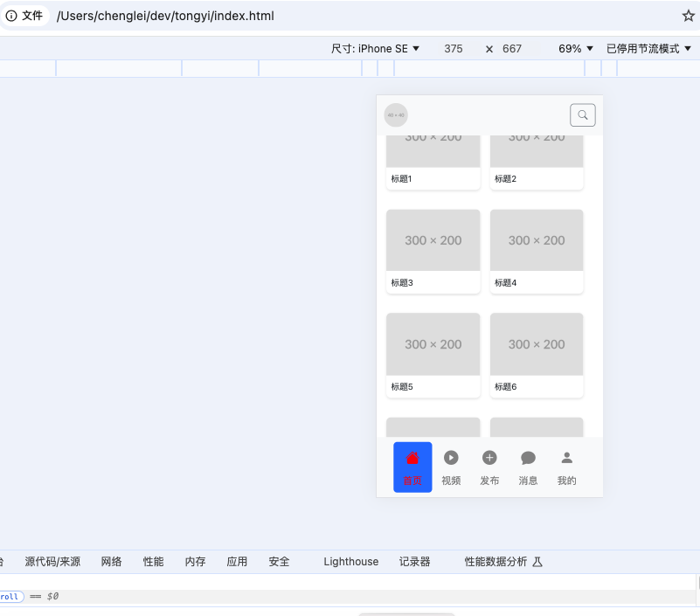The image size is (700, 616).
Task: Tap the 首页 home tab icon
Action: pos(412,458)
